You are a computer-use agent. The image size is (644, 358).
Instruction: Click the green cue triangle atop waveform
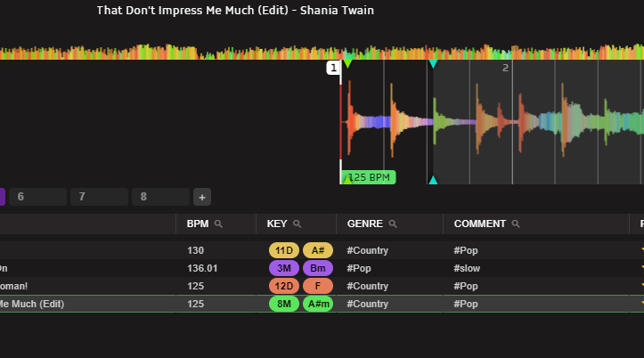coord(348,63)
